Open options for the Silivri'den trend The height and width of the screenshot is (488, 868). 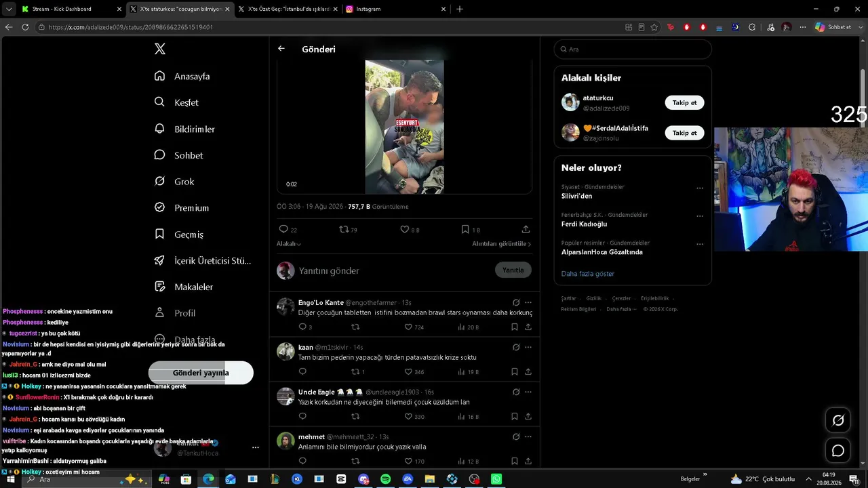pos(700,188)
